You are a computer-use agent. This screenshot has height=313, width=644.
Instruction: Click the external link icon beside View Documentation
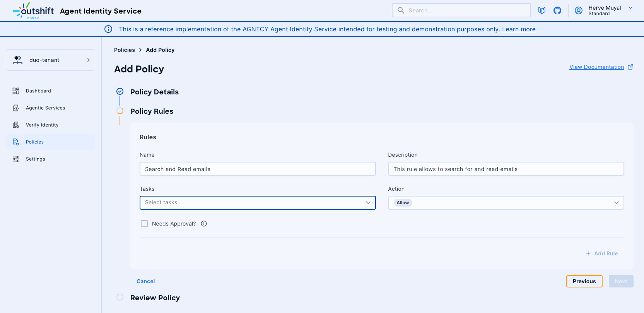click(630, 67)
